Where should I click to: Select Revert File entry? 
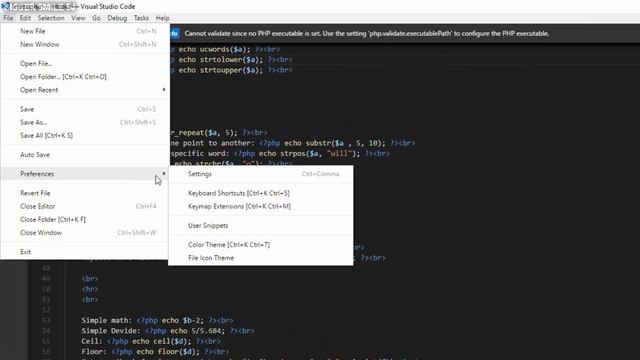coord(85,193)
